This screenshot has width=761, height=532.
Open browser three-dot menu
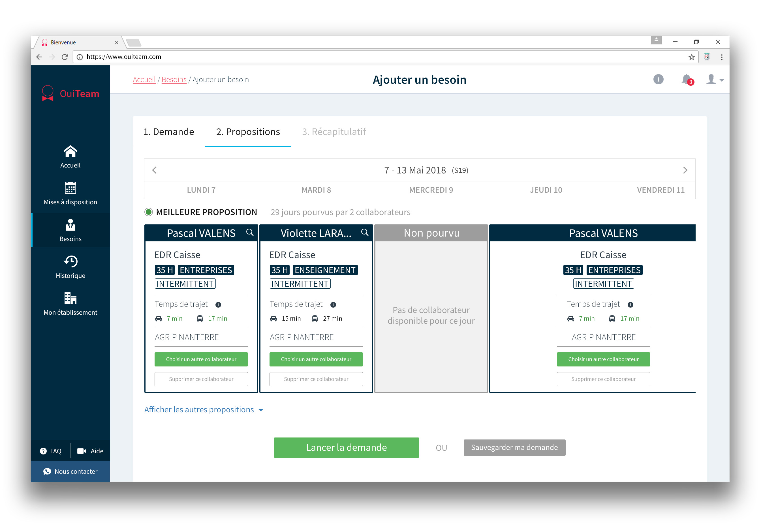[722, 57]
